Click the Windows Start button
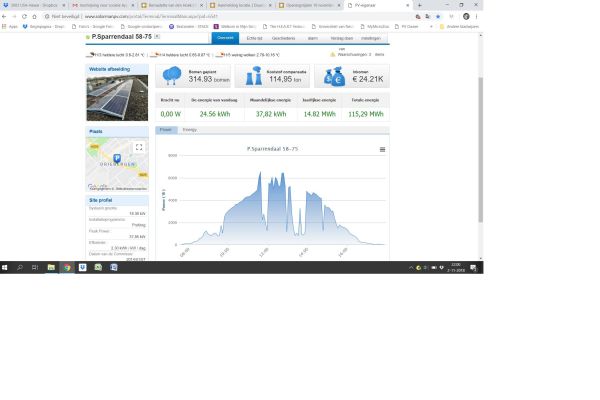600x400 pixels. (6, 268)
